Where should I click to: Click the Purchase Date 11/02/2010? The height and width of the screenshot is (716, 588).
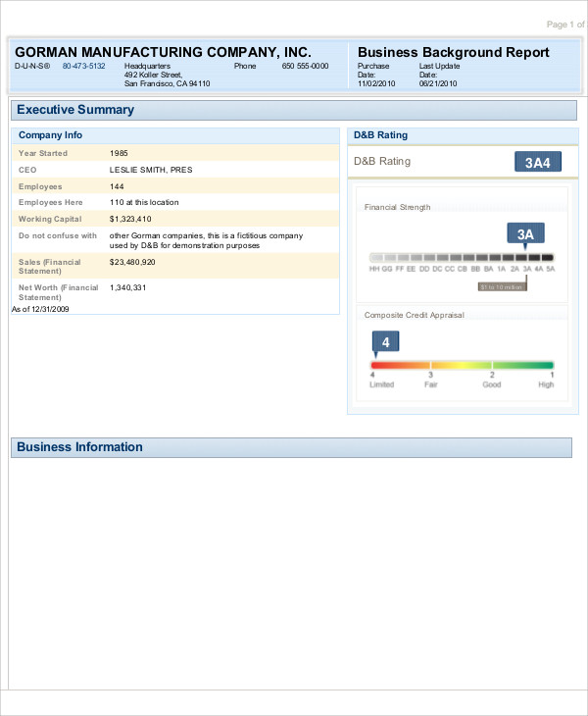coord(376,84)
